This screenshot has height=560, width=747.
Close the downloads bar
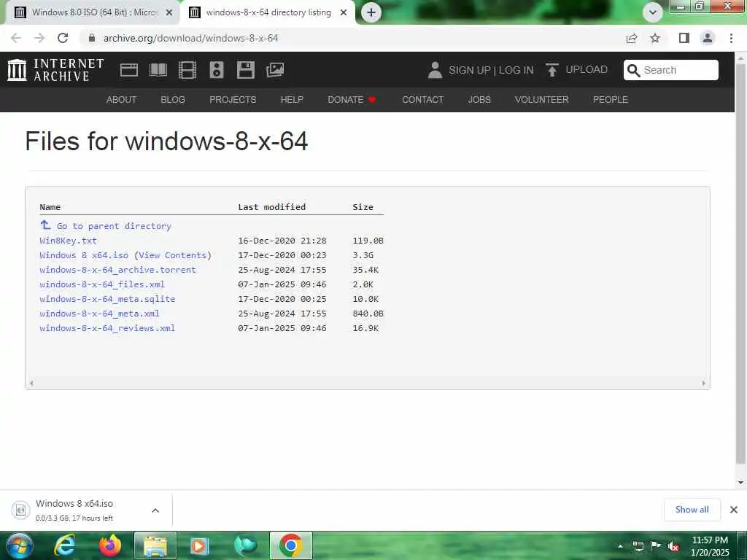click(x=734, y=510)
